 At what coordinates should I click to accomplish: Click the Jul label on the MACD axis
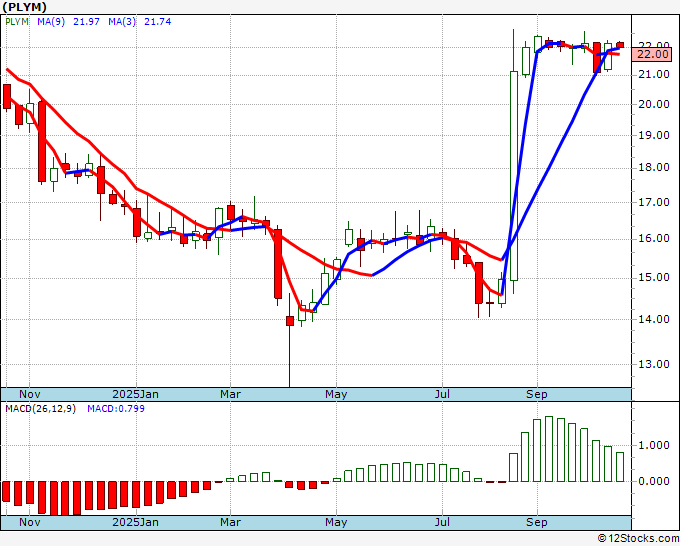[x=442, y=522]
